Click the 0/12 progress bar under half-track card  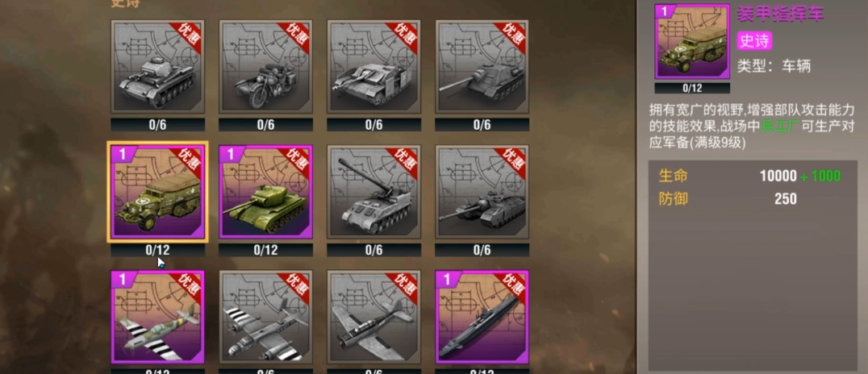158,250
